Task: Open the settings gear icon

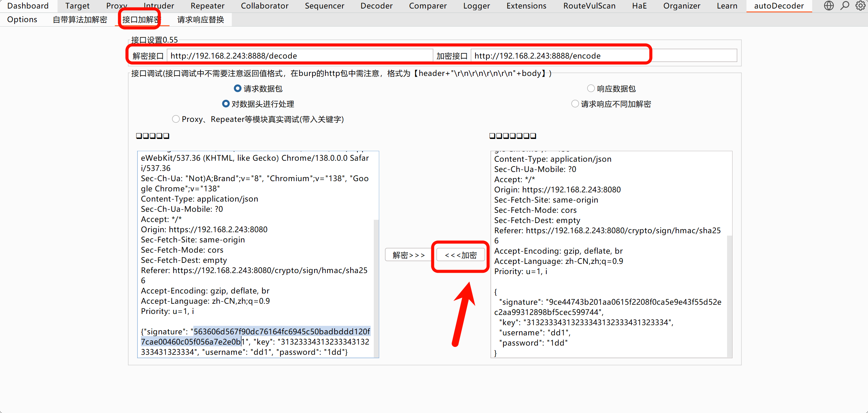Action: pos(860,6)
